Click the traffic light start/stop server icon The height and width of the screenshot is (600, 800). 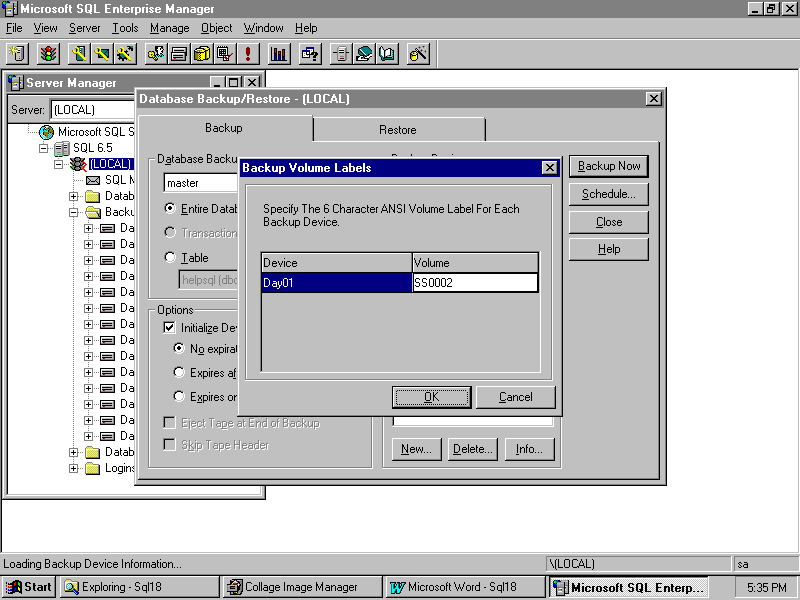point(47,54)
